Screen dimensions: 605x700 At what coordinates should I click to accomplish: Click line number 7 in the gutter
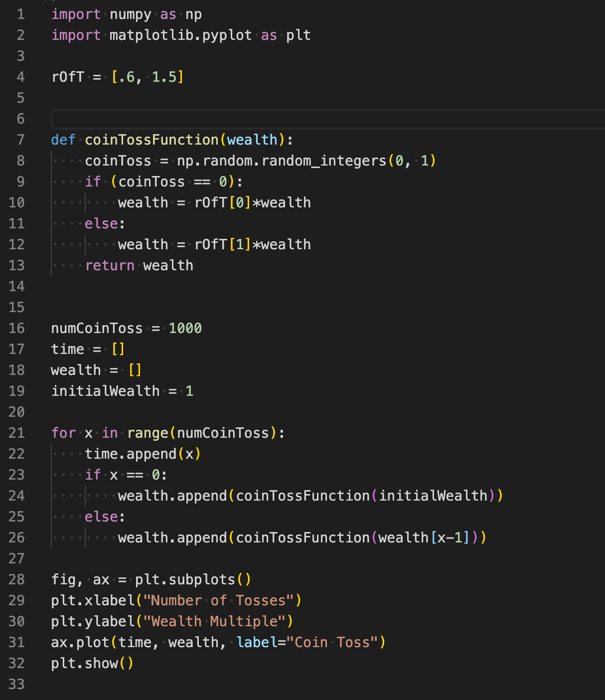[20, 140]
